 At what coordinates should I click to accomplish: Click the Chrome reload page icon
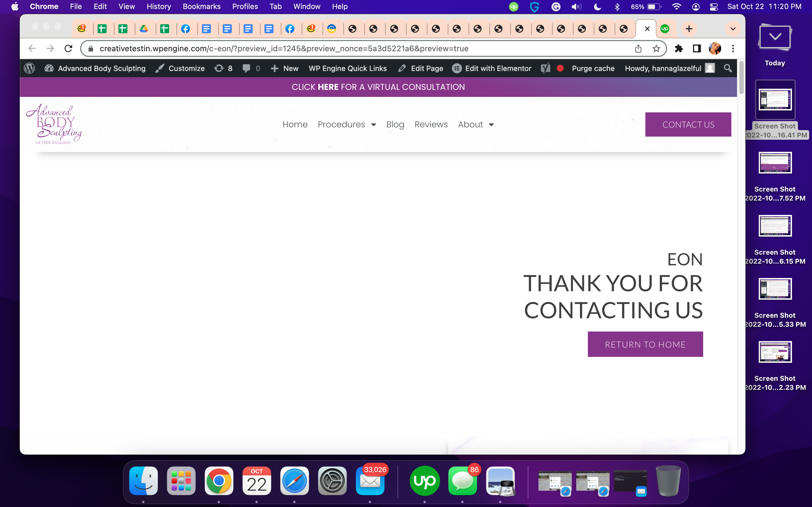[x=69, y=49]
